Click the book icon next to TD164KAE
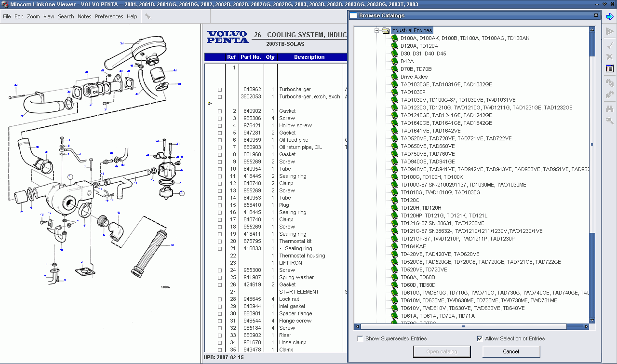Screen dimensions: 617x364 point(394,246)
